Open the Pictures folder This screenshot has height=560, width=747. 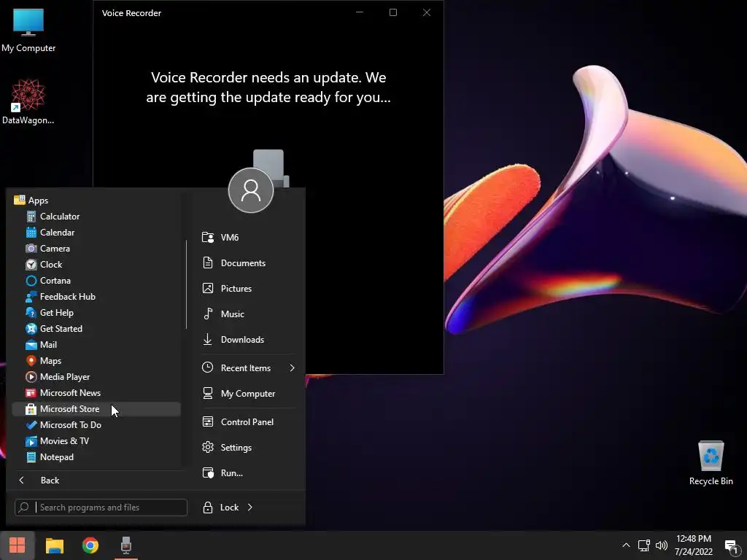(x=248, y=289)
